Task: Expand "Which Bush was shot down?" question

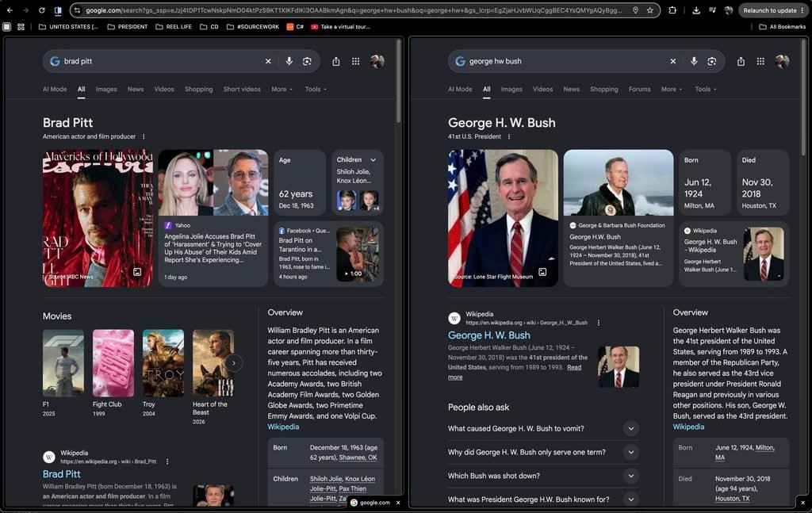Action: point(630,476)
